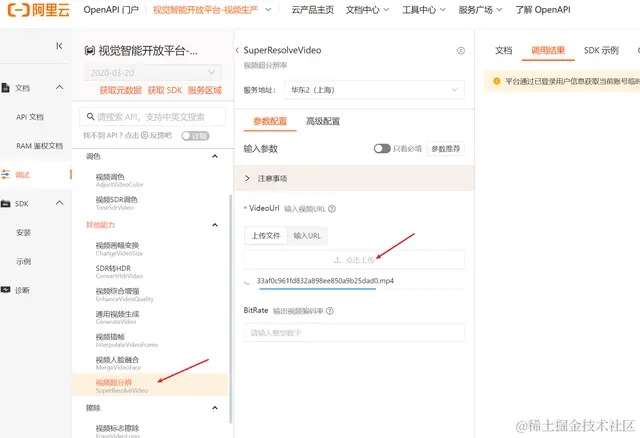Click the 参数推荐 button
This screenshot has width=640, height=438.
point(446,149)
